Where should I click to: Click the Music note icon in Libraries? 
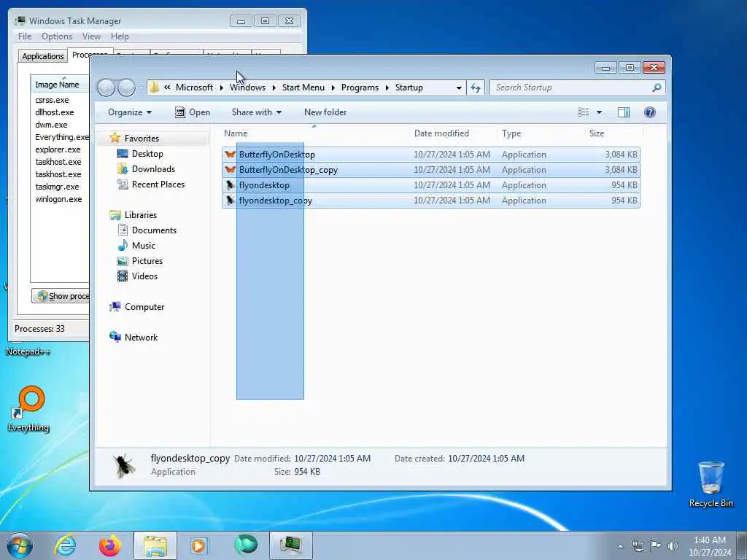coord(123,245)
